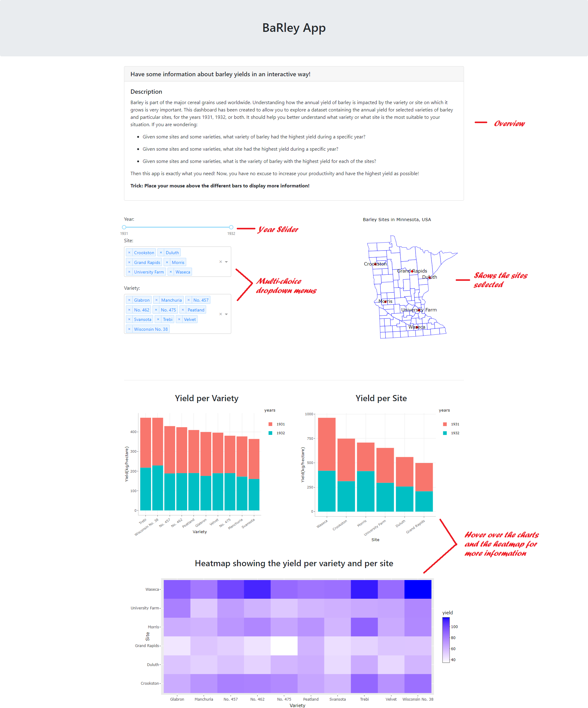This screenshot has width=588, height=708.
Task: Click the Wisconsin No. 38 variety tag remove icon
Action: 129,329
